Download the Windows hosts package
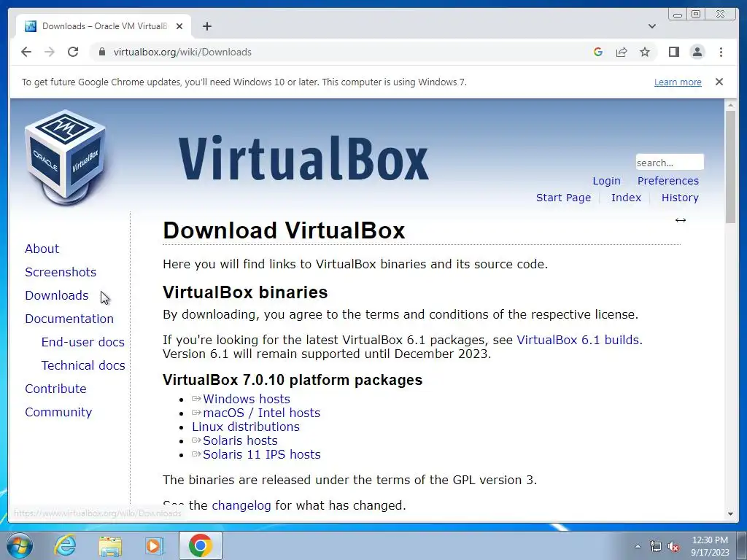The height and width of the screenshot is (560, 747). pyautogui.click(x=247, y=399)
